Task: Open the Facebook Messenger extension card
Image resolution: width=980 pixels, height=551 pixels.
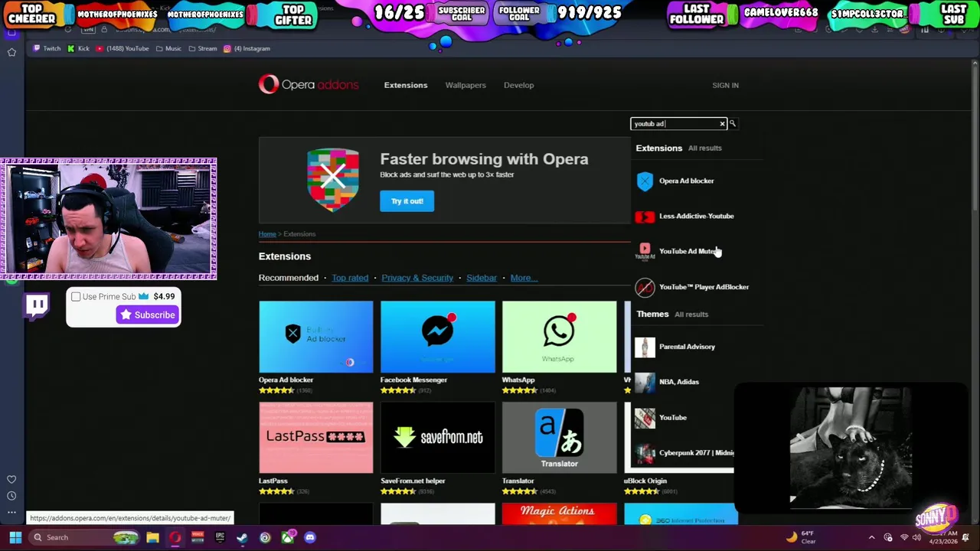Action: point(438,347)
